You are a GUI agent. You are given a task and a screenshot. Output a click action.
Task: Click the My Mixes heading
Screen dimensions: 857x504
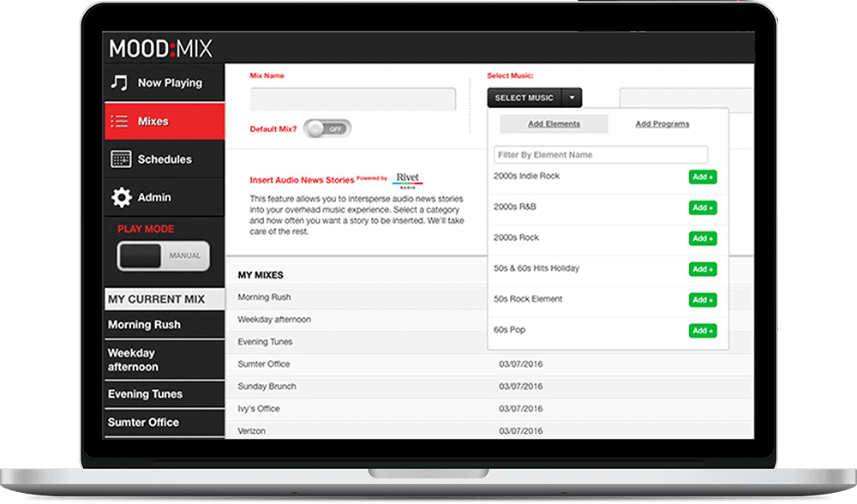point(261,275)
